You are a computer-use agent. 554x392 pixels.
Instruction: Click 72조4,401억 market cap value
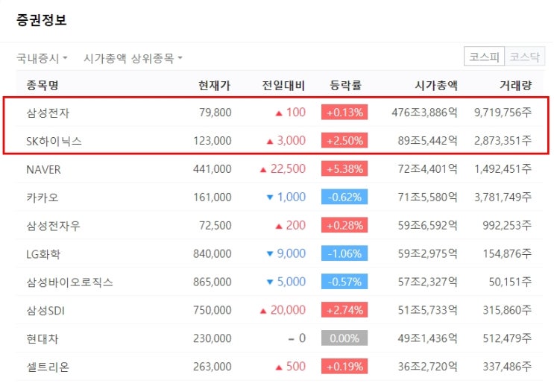tap(428, 169)
